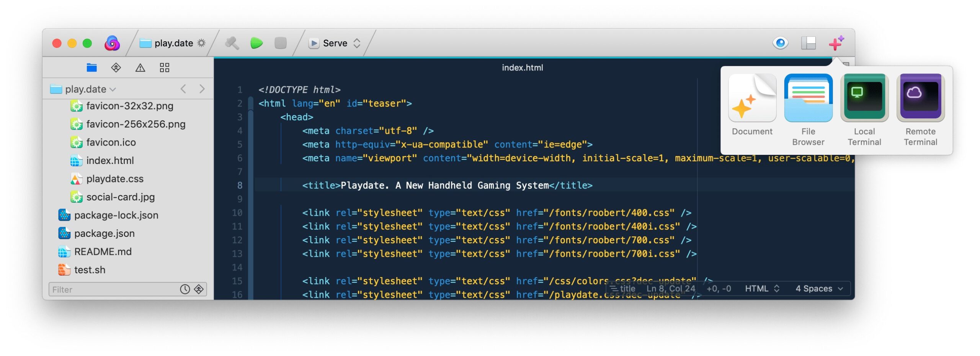Go forward in sidebar navigation
Image resolution: width=980 pixels, height=356 pixels.
coord(202,89)
